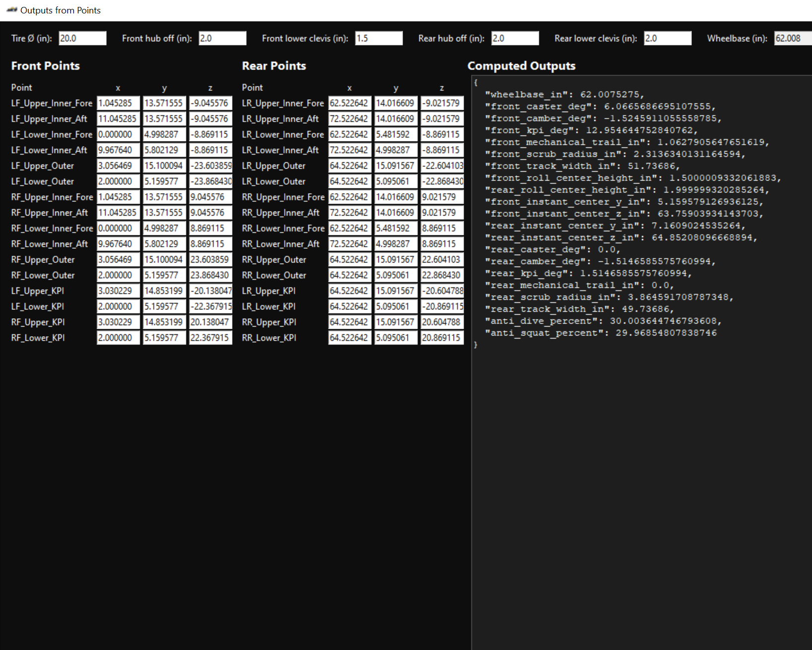812x650 pixels.
Task: Click the "anti_dive_percent" output line
Action: coord(604,321)
